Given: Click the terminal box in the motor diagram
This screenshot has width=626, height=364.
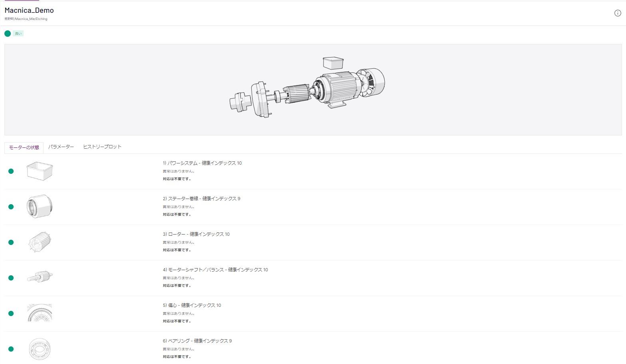Looking at the screenshot, I should 333,63.
